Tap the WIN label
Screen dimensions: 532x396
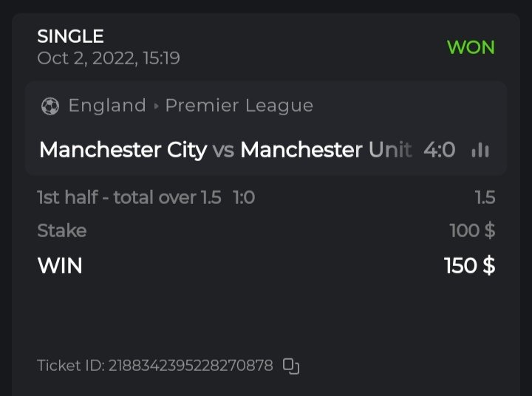(x=60, y=265)
